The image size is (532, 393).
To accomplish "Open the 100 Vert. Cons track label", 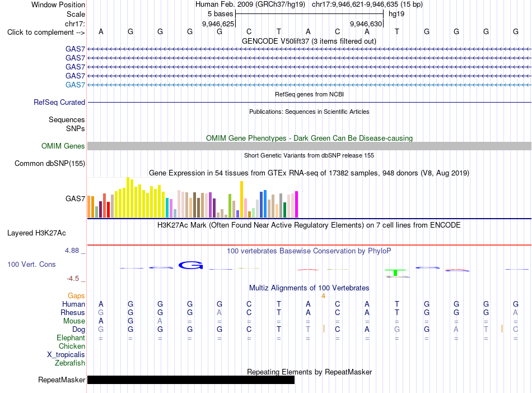I will click(x=31, y=264).
